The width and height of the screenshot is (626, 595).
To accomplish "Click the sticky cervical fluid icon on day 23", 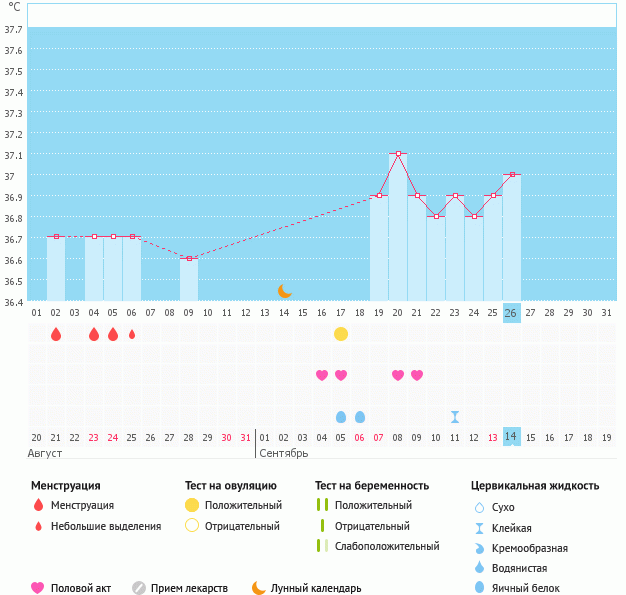I will click(x=455, y=416).
